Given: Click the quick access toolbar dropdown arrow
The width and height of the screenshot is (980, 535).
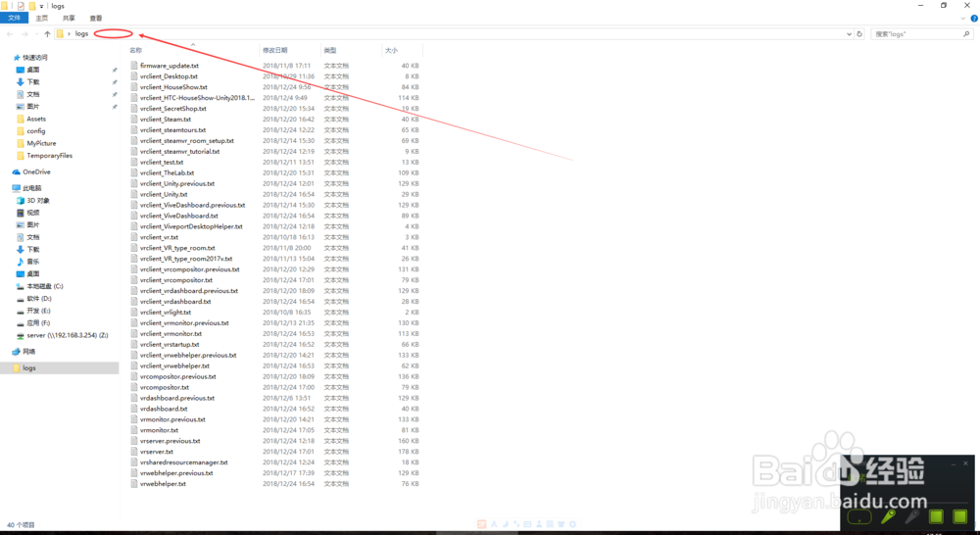Looking at the screenshot, I should point(42,6).
